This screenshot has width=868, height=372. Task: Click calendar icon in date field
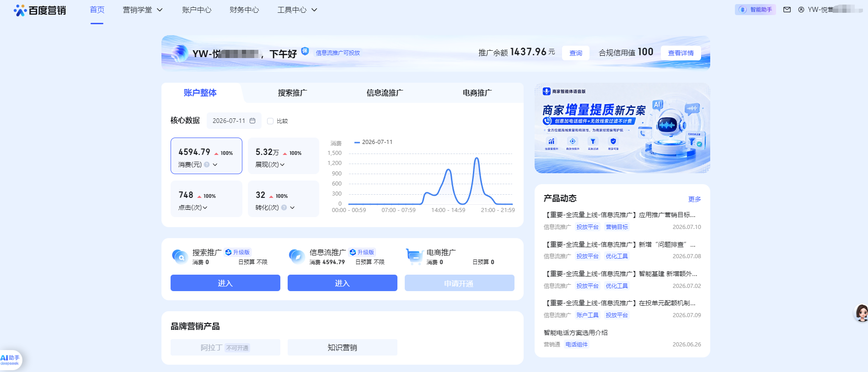pos(252,121)
